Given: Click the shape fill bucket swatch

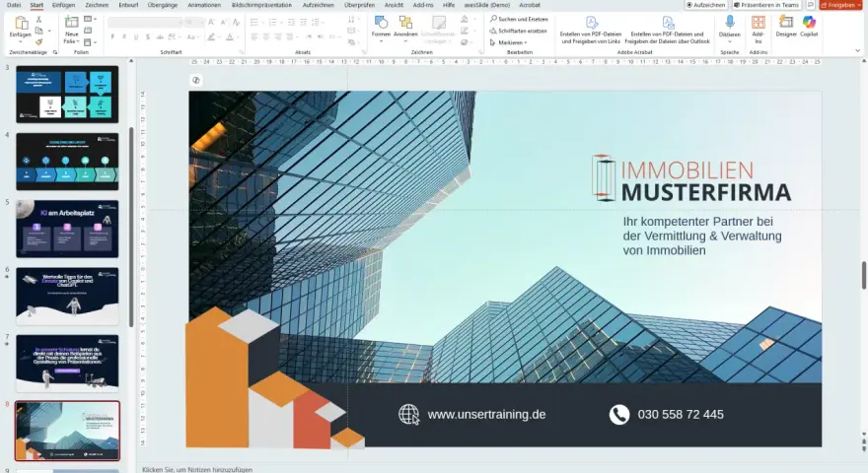Looking at the screenshot, I should click(x=465, y=20).
